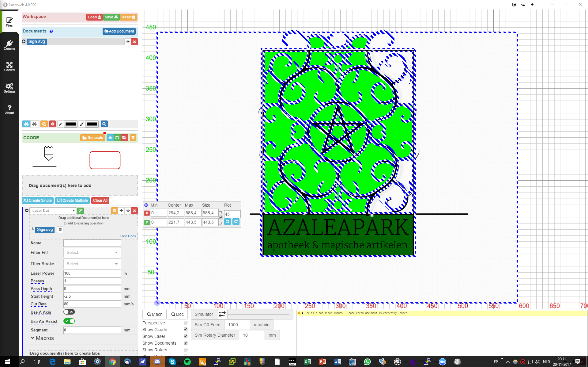Toggle the lock aspect ratio checkbox
This screenshot has width=588, height=367.
[x=221, y=217]
